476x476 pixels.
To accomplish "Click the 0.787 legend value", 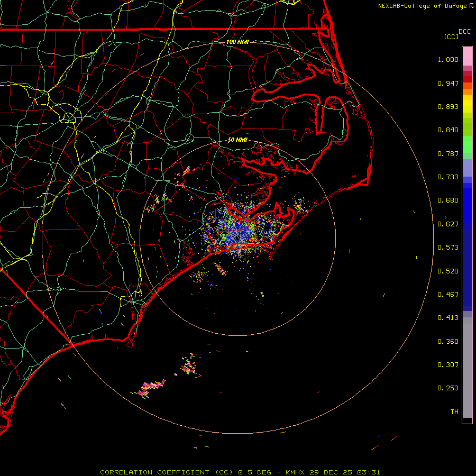I will (448, 153).
